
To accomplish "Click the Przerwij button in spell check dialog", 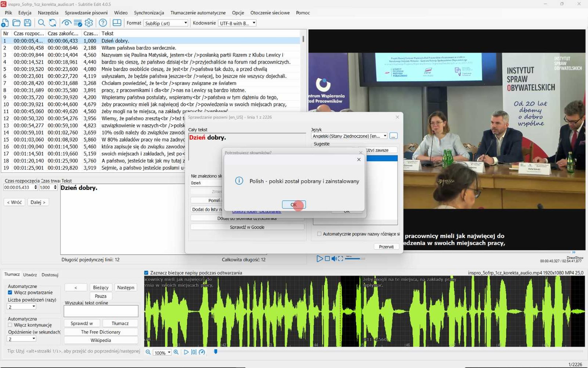I will tap(386, 247).
